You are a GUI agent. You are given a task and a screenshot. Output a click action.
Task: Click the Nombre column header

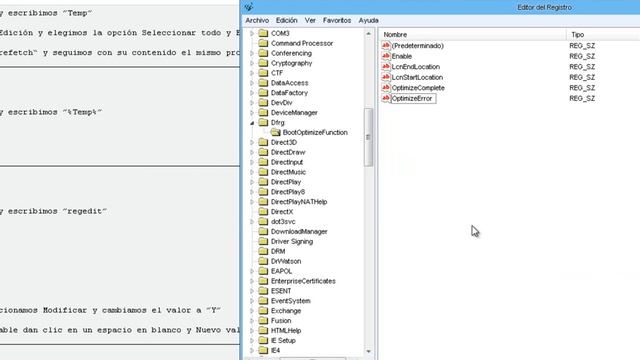[x=472, y=35]
